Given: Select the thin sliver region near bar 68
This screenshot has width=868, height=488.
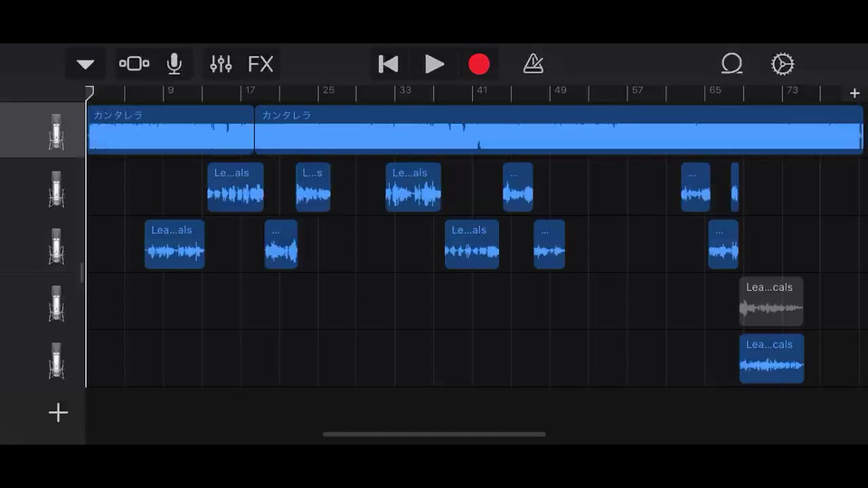Looking at the screenshot, I should (x=734, y=187).
